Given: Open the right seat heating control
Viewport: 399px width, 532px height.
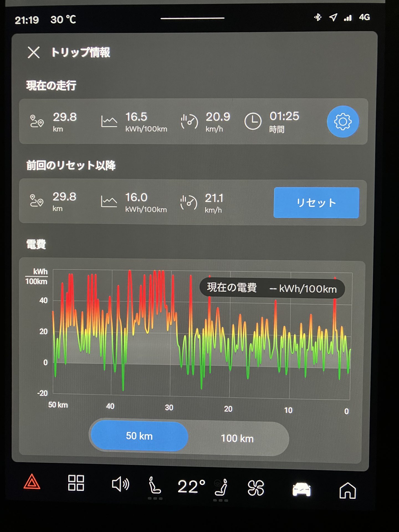Looking at the screenshot, I should 221,488.
